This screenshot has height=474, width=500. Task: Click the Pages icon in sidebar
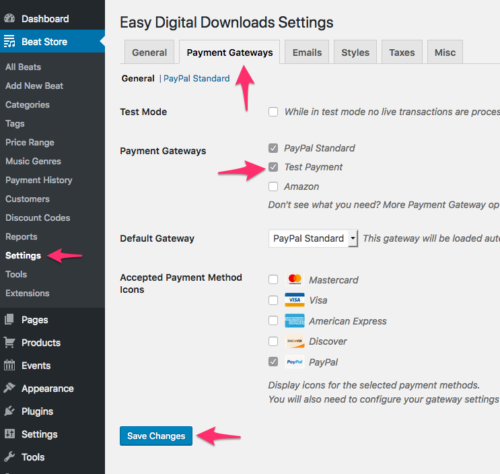(x=9, y=319)
